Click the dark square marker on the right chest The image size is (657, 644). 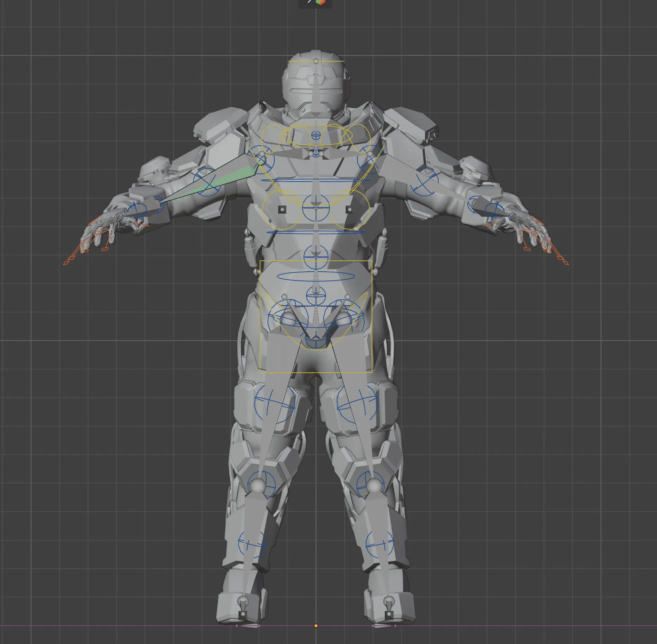[x=349, y=210]
